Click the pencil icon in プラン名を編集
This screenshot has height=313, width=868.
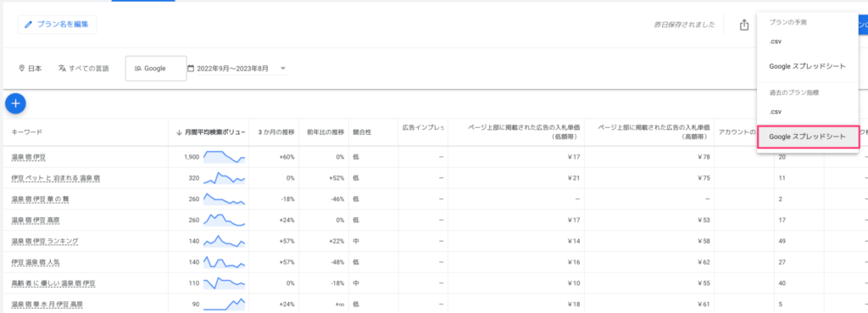coord(29,25)
